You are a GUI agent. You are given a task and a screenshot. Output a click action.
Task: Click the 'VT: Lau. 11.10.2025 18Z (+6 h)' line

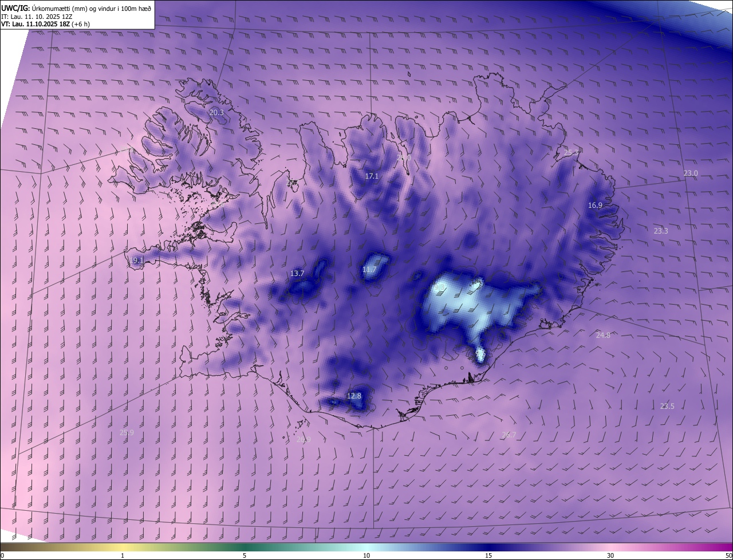pos(45,24)
